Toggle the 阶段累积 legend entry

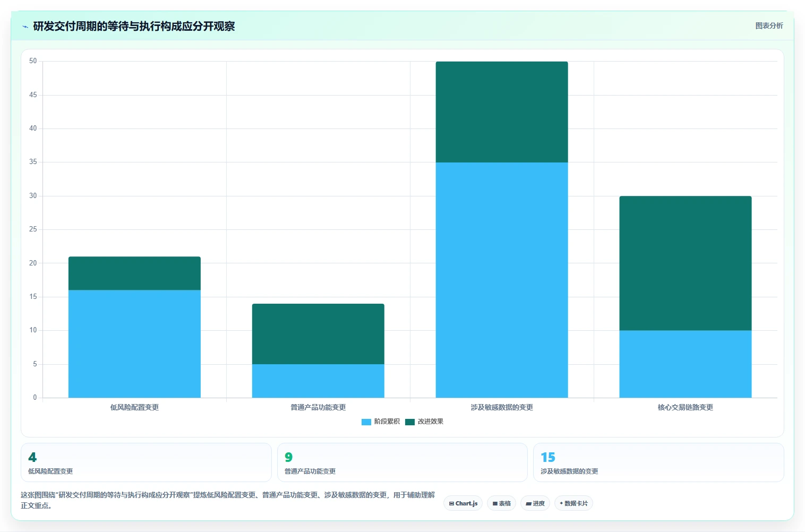tap(381, 422)
